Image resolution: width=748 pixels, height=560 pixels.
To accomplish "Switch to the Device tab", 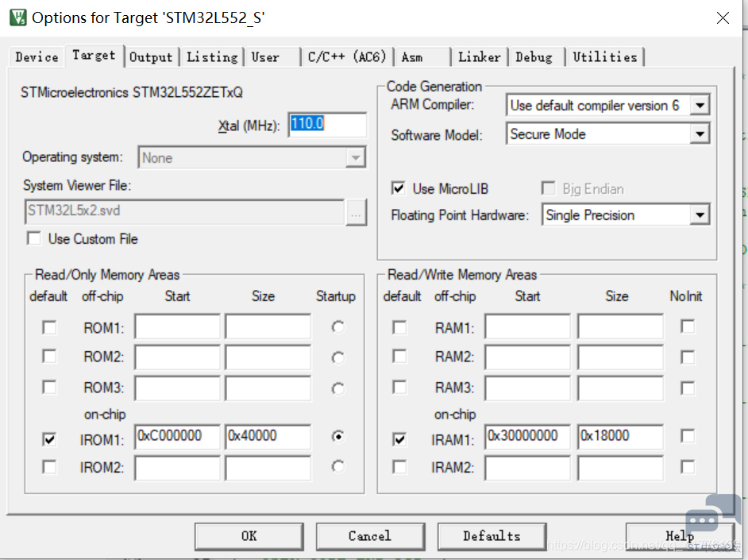I will pos(37,57).
